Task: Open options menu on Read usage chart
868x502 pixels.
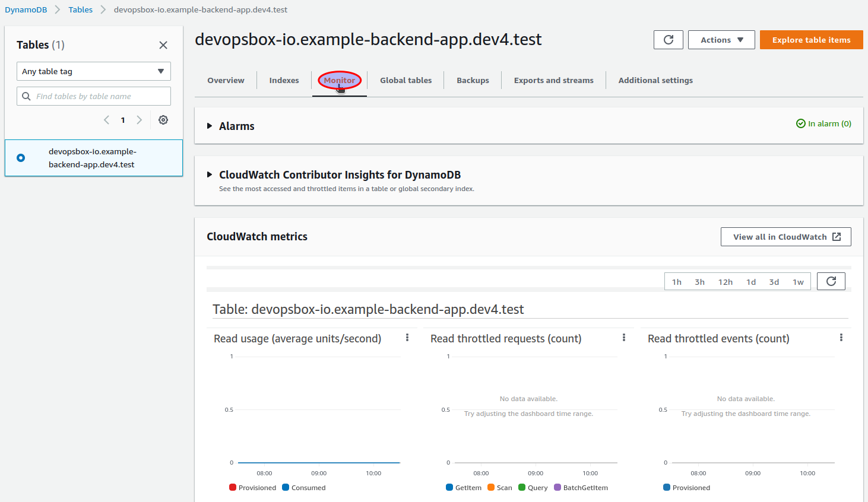Action: click(x=407, y=336)
